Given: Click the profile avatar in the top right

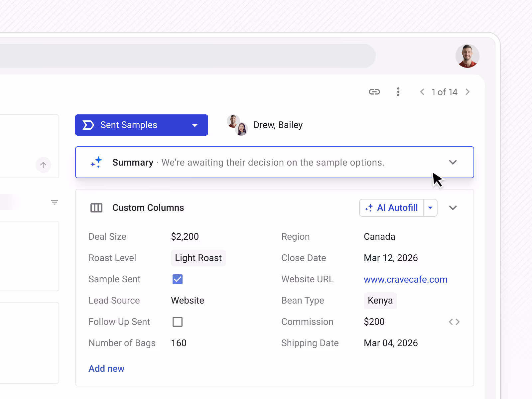Looking at the screenshot, I should [x=467, y=56].
